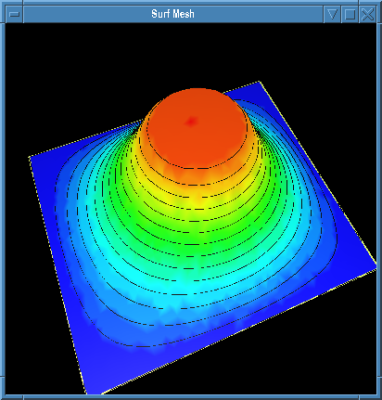Click the red peak point of the surface plot

tap(191, 122)
